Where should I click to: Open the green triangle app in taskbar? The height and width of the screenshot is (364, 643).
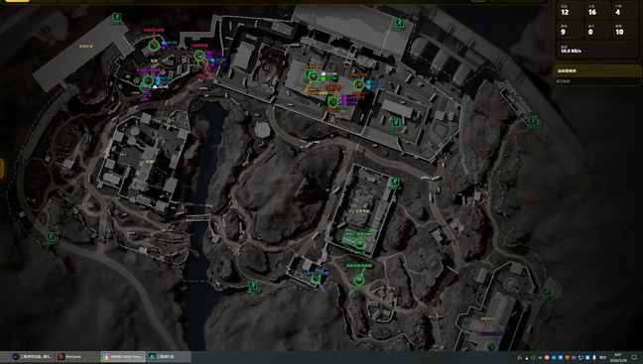click(x=169, y=357)
